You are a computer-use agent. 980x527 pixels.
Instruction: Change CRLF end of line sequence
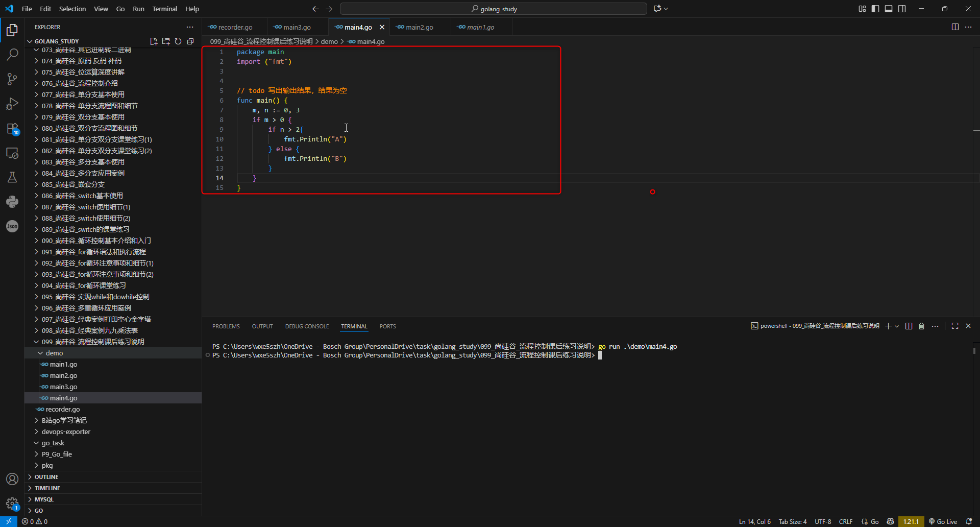click(x=846, y=521)
